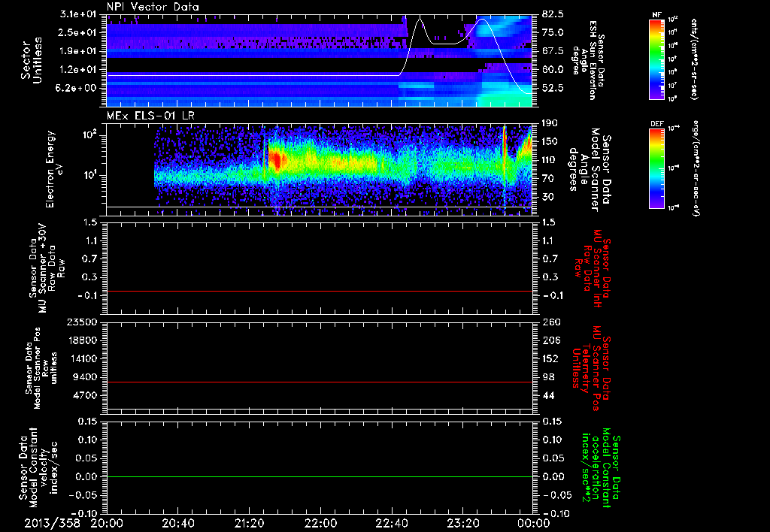The width and height of the screenshot is (770, 532).
Task: Click the '2013/358' date label
Action: click(x=52, y=523)
